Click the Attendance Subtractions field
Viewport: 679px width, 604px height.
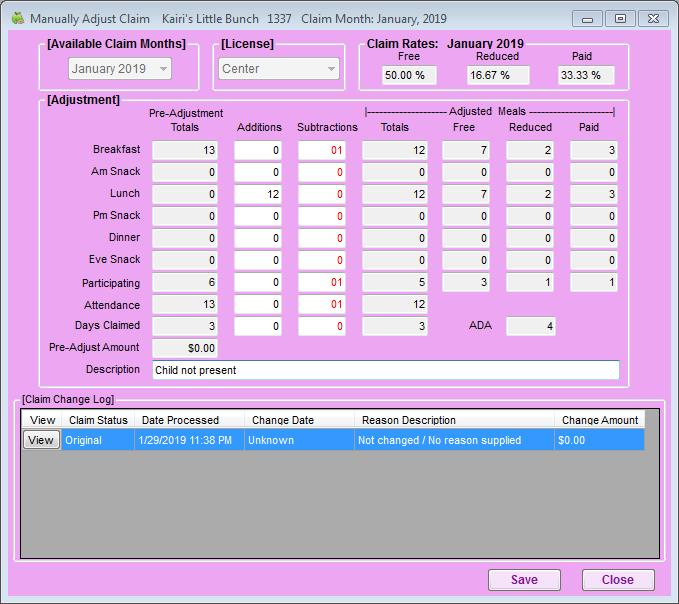click(321, 304)
